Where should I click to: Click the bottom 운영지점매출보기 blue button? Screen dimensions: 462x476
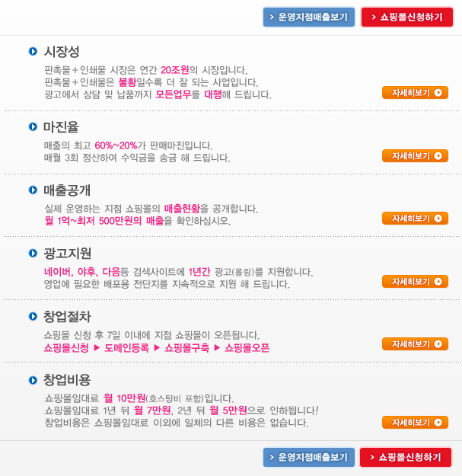coord(309,457)
